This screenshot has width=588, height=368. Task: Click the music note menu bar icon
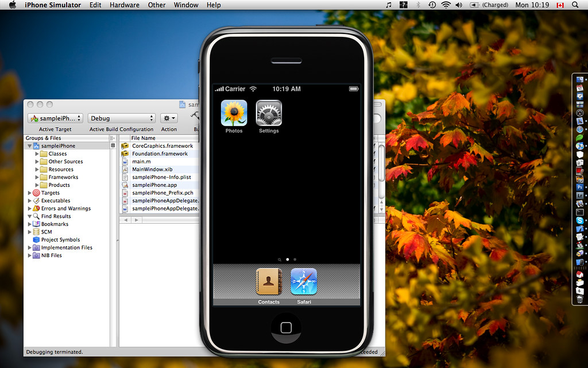389,5
